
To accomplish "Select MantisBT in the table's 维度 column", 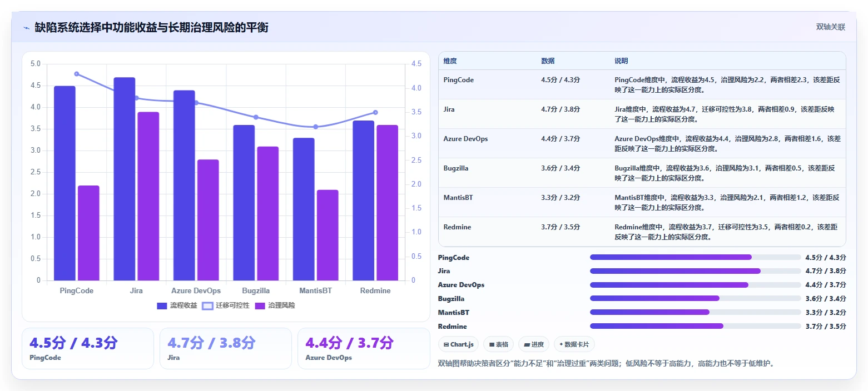I will (458, 198).
